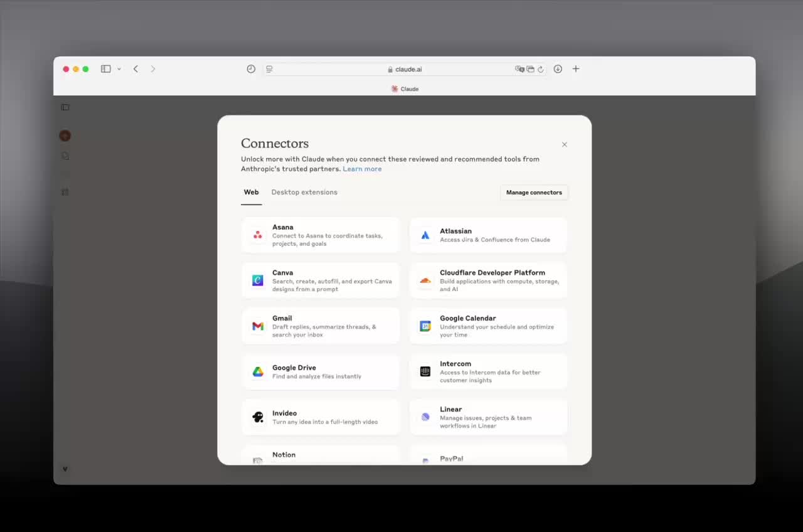
Task: Click the Atlassian logo icon
Action: coord(425,235)
